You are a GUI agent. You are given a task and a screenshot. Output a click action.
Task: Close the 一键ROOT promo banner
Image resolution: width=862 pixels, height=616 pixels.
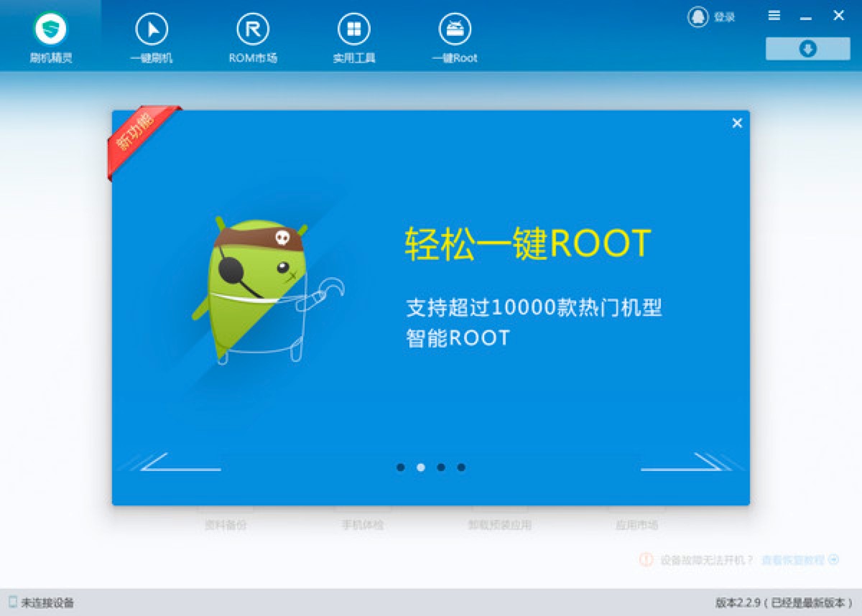click(x=736, y=123)
